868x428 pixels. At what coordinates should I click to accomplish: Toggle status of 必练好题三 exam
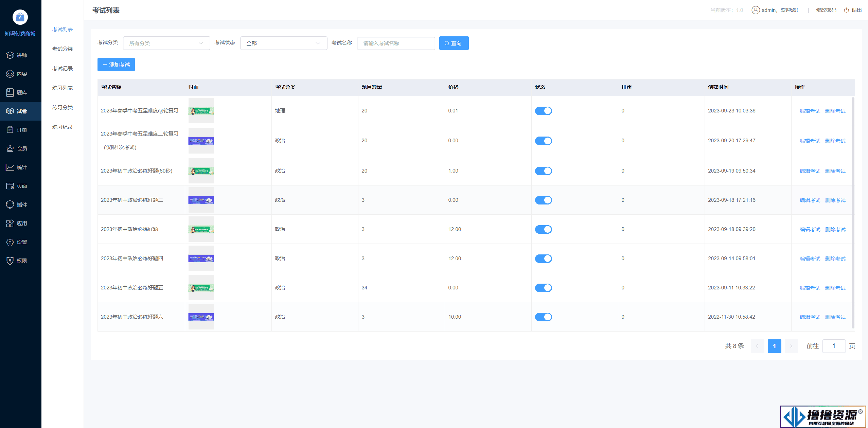(544, 229)
